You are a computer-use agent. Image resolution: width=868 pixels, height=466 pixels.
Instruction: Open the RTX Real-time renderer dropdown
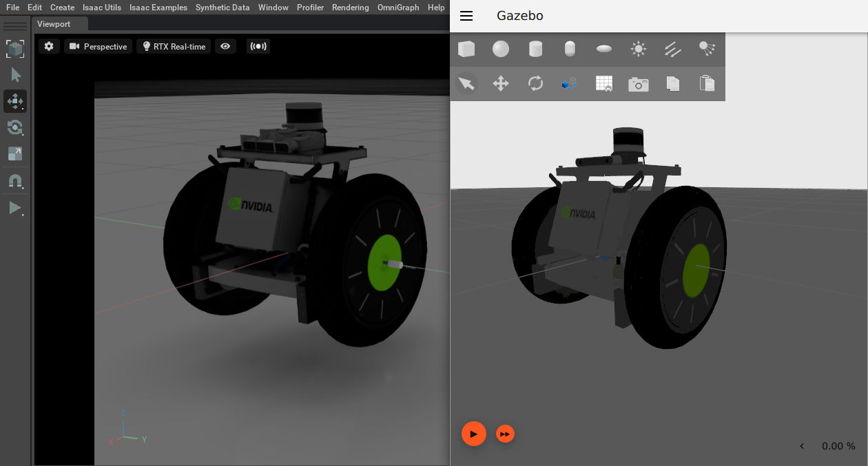pos(174,46)
